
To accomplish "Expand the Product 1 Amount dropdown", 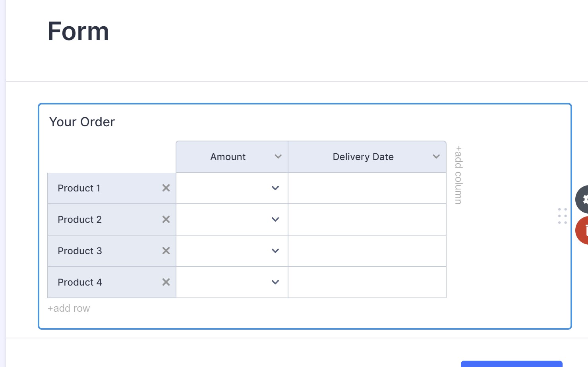I will click(x=275, y=188).
